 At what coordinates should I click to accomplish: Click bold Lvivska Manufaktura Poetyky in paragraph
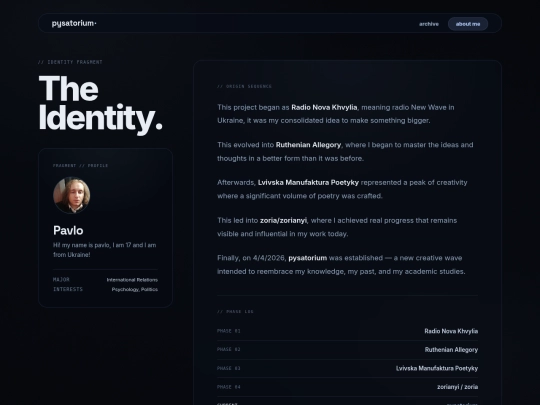308,182
